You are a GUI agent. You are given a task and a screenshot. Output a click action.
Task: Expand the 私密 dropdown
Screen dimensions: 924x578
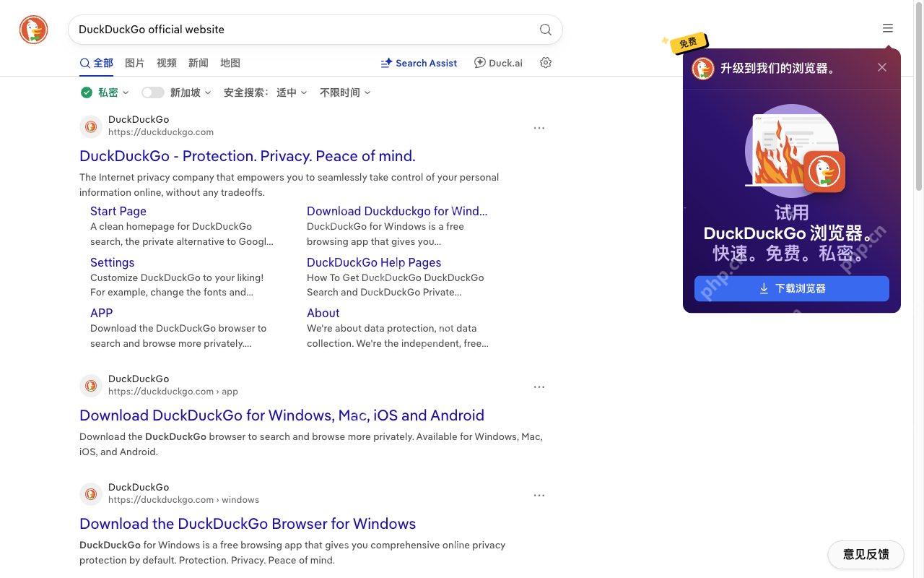coord(113,92)
